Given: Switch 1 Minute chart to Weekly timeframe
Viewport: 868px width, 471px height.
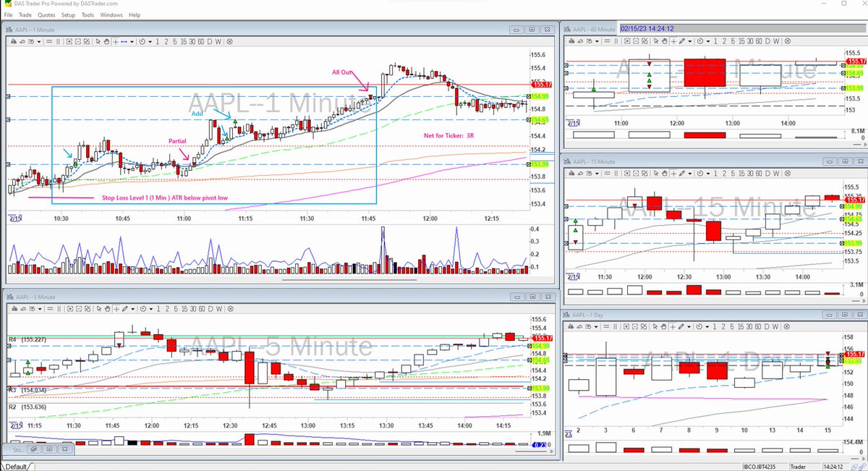Looking at the screenshot, I should tap(218, 42).
